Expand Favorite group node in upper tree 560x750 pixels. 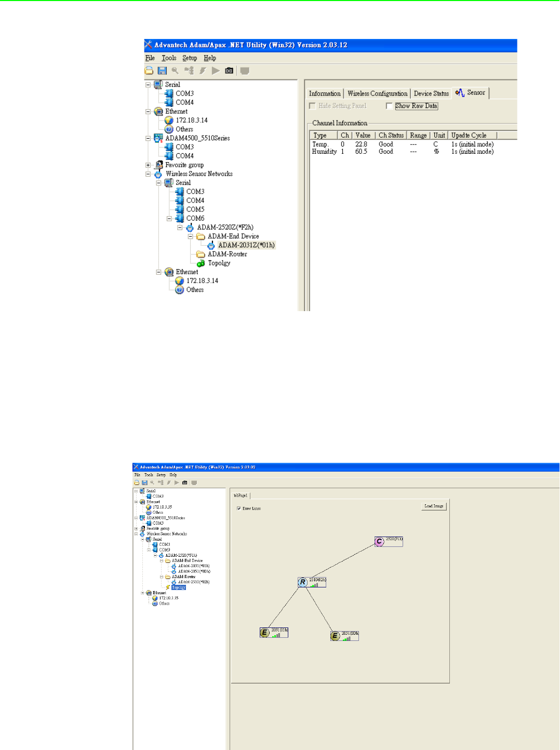148,165
